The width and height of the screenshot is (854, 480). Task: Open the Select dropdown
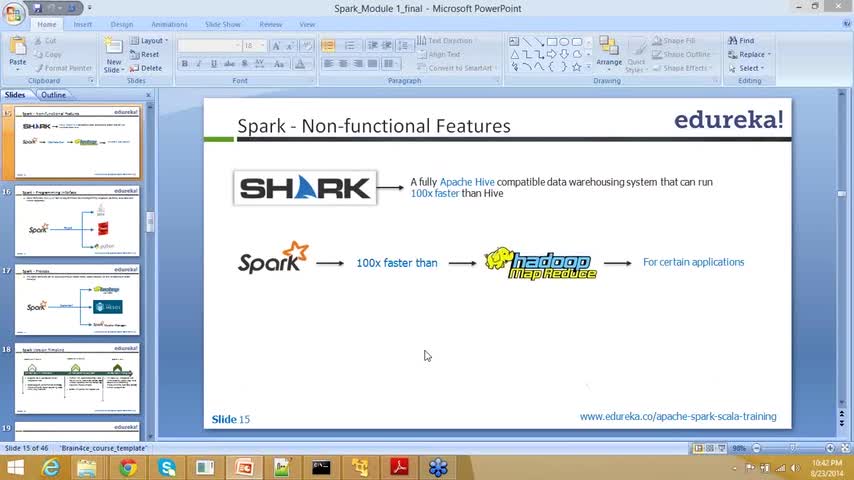[x=747, y=68]
